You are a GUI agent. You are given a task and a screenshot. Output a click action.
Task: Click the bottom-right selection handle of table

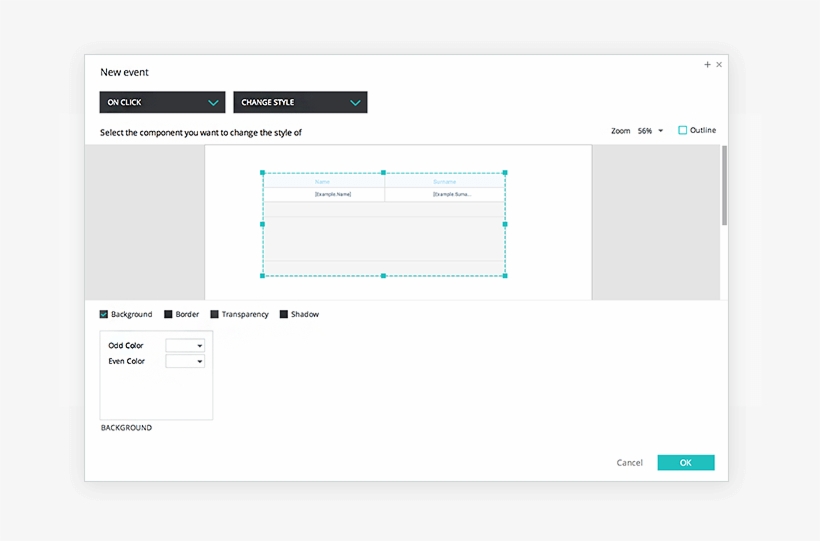[505, 276]
